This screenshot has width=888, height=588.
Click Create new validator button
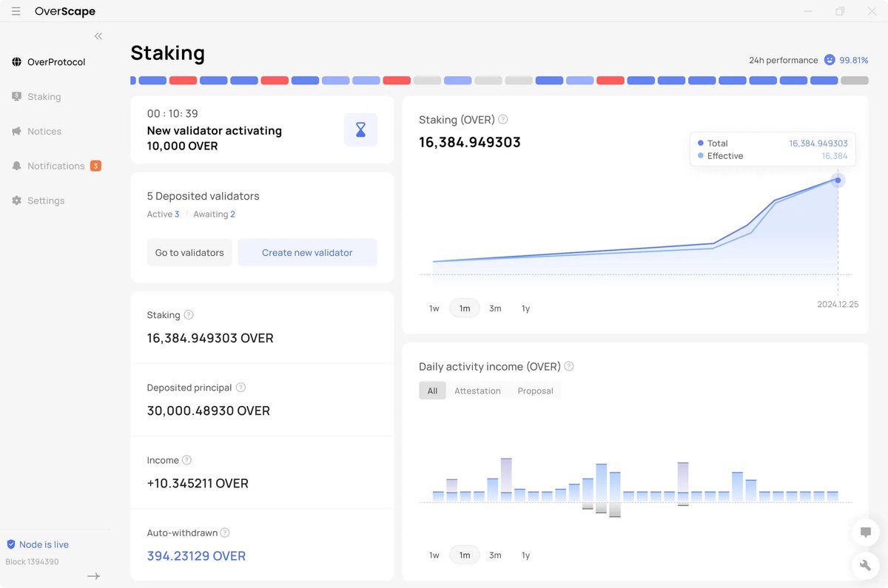click(307, 252)
